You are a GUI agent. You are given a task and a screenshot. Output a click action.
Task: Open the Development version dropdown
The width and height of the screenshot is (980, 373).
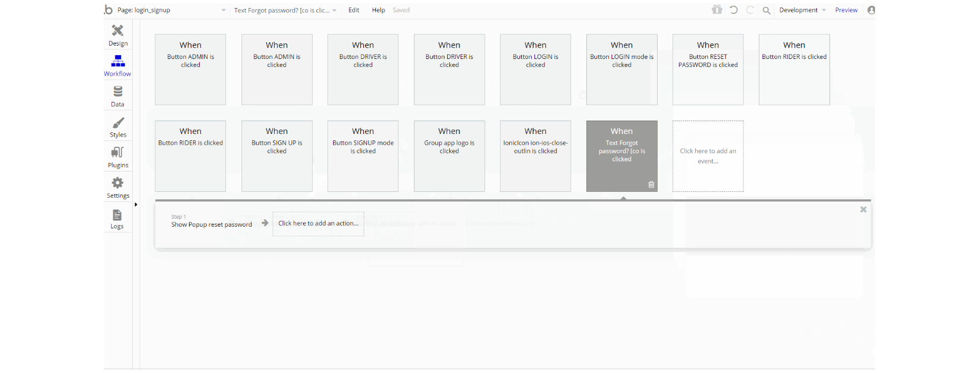802,10
